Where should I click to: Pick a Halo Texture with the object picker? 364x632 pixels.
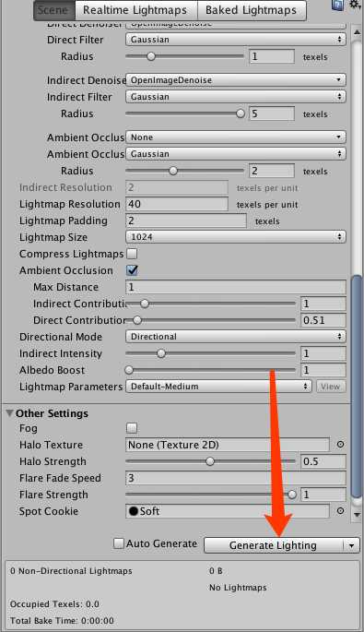(340, 445)
